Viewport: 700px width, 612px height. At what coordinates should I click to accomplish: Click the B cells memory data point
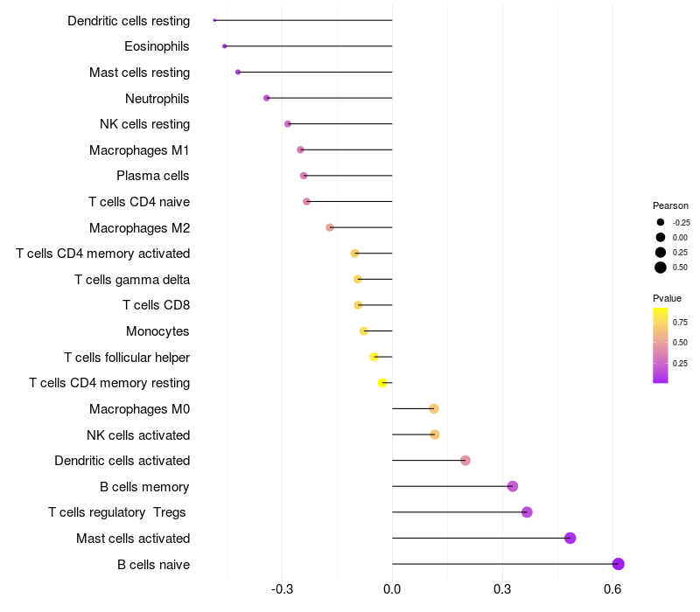click(x=513, y=486)
